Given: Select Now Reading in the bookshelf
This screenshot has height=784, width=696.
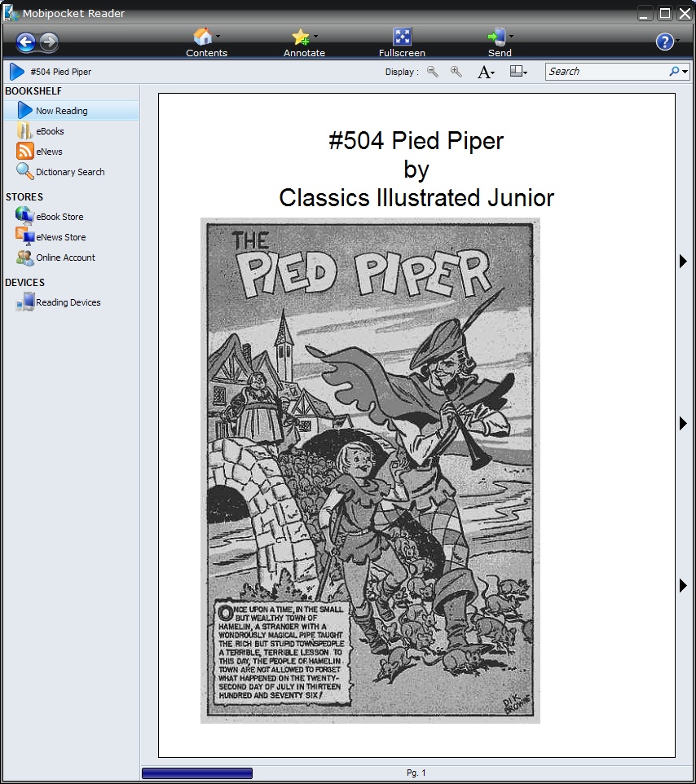Looking at the screenshot, I should 72,111.
